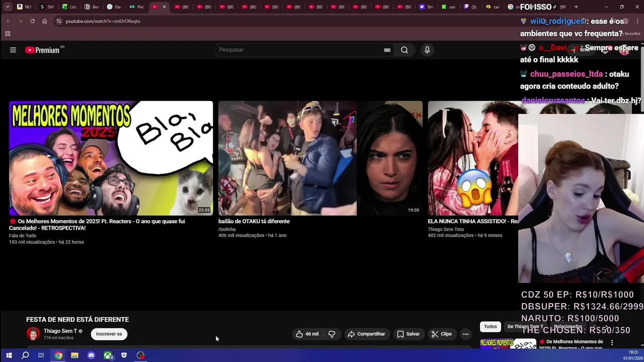View site information icon in address bar
The image size is (644, 362).
[x=58, y=21]
